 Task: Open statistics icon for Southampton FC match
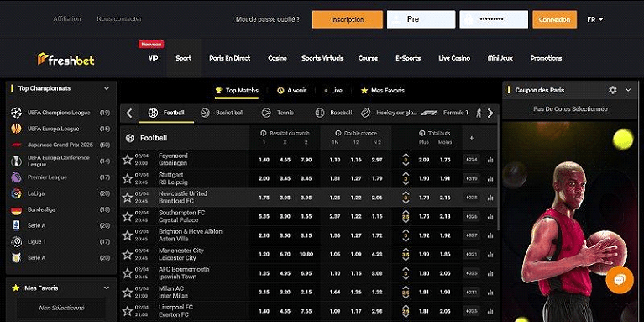(x=490, y=217)
